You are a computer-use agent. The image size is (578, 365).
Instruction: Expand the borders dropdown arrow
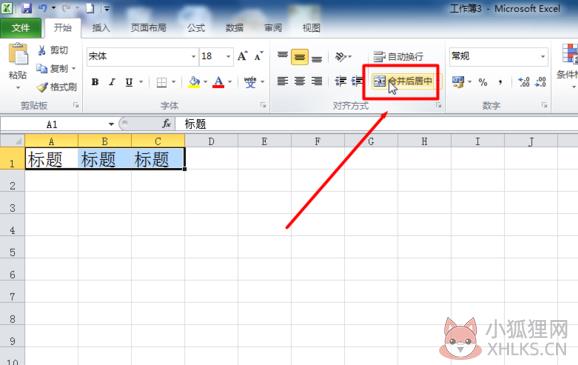[173, 82]
